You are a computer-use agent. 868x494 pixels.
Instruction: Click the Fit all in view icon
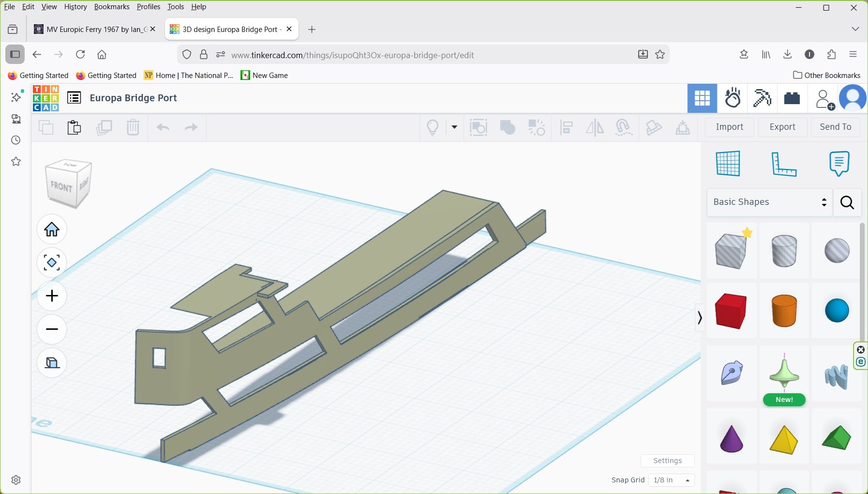point(52,262)
